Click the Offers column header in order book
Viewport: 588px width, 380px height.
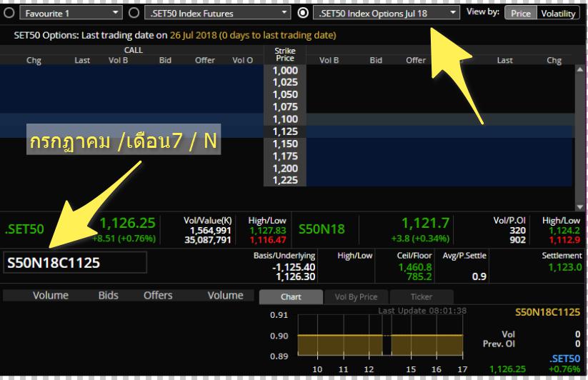point(158,295)
